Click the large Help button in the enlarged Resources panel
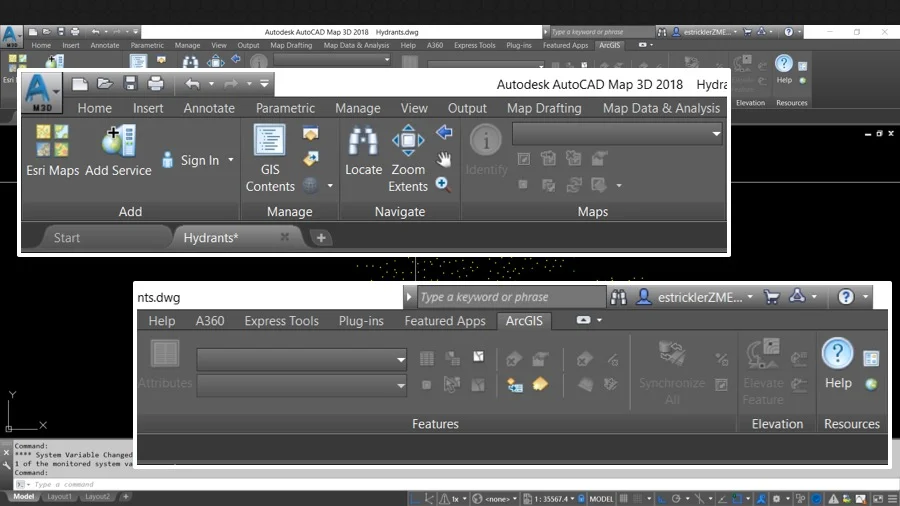The image size is (900, 506). coord(838,364)
